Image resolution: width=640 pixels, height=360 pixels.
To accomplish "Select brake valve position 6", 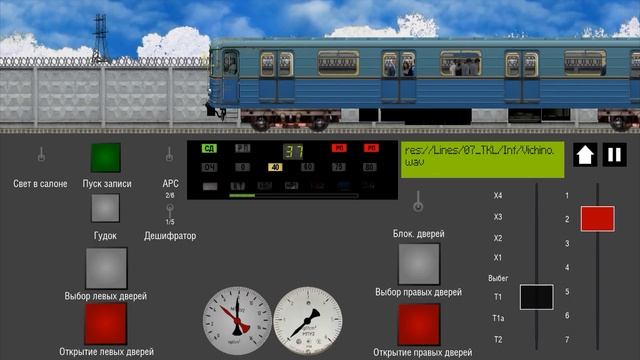I will tap(567, 316).
